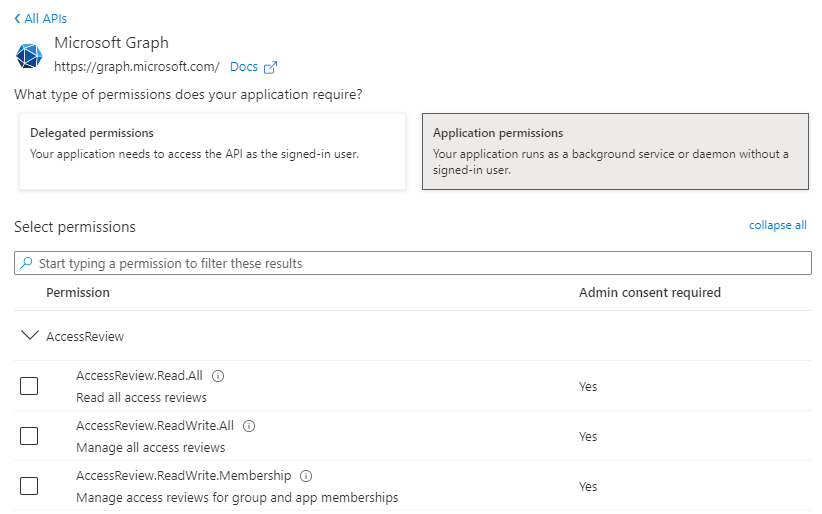The width and height of the screenshot is (822, 514).
Task: Collapse the AccessReview group chevron
Action: tap(29, 336)
